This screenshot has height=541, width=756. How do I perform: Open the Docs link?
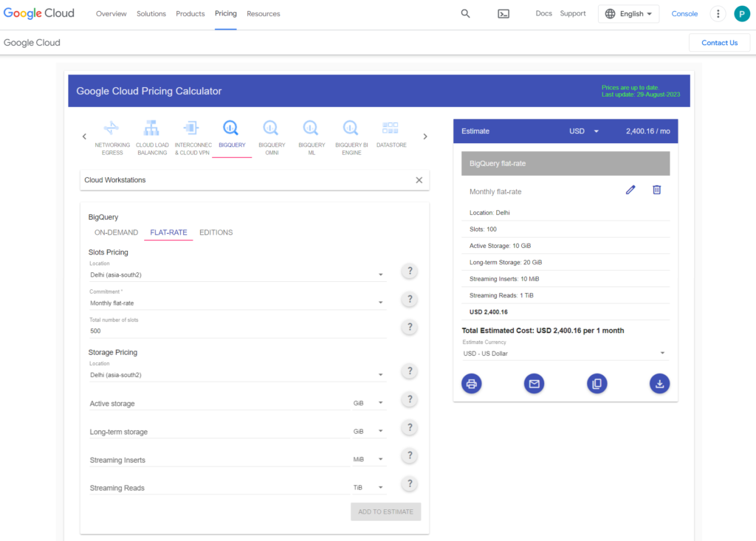[544, 13]
